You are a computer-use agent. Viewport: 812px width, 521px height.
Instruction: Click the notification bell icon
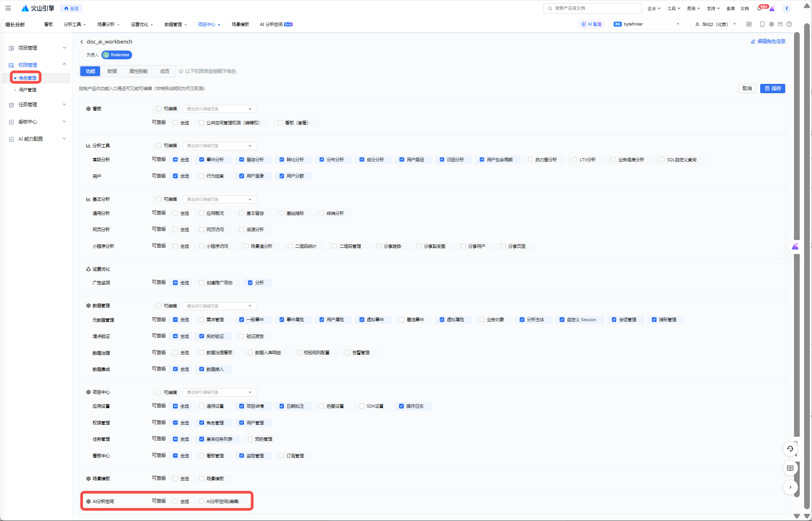759,8
